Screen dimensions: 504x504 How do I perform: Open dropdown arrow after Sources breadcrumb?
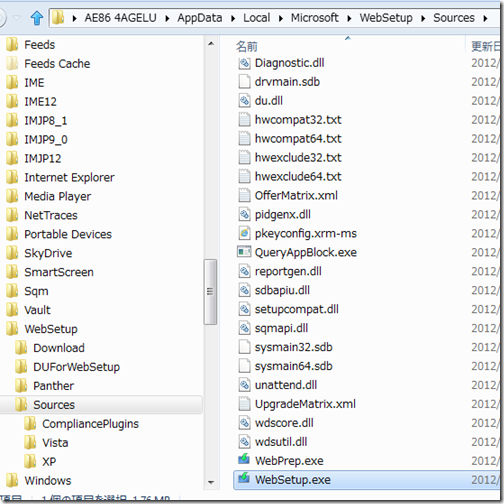(485, 18)
